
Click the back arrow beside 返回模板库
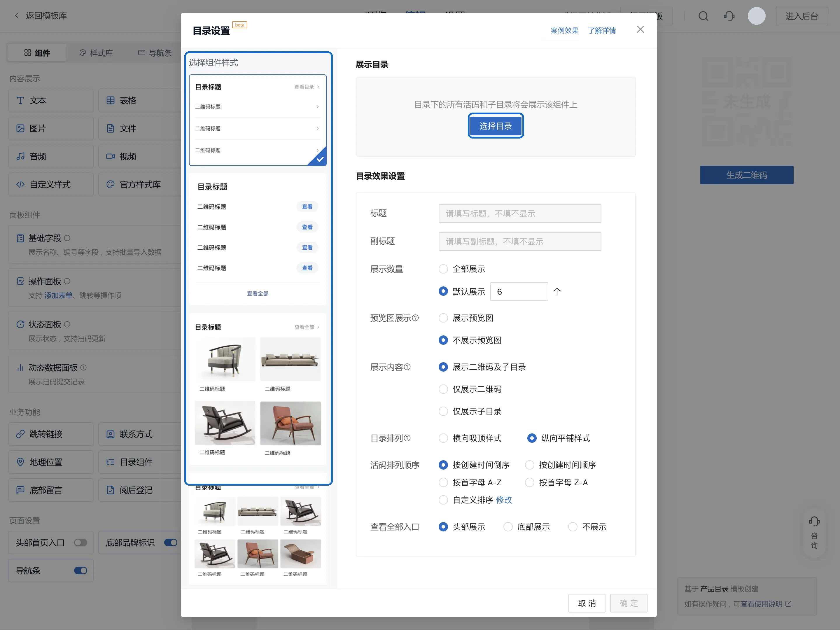tap(17, 15)
